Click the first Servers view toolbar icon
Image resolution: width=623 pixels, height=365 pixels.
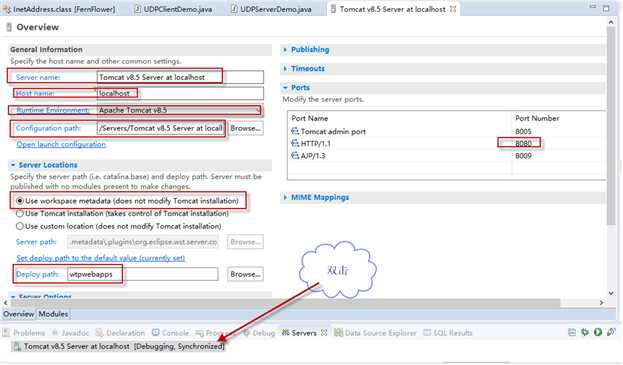[572, 332]
